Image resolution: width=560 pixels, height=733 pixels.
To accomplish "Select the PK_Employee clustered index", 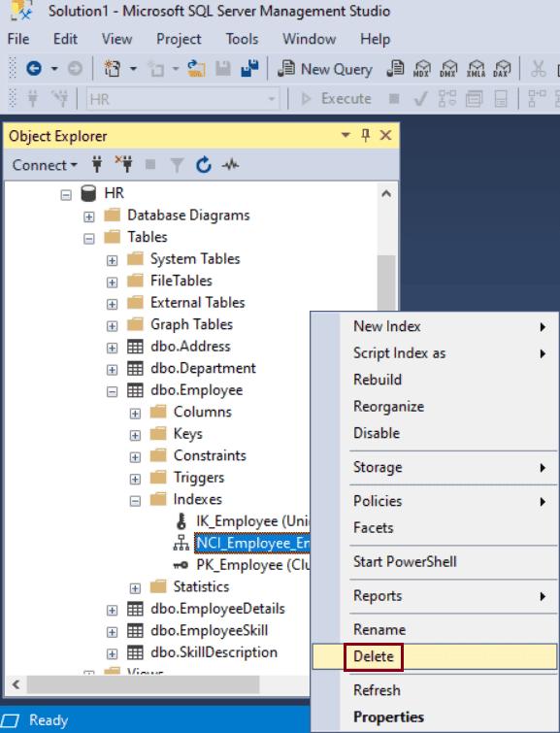I will 252,565.
